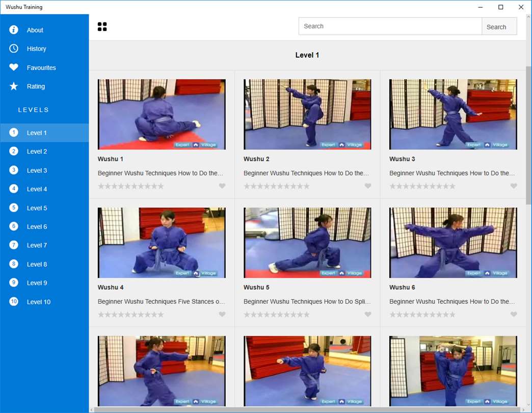Click the Wushu 5 title
This screenshot has width=532, height=413.
tap(256, 287)
